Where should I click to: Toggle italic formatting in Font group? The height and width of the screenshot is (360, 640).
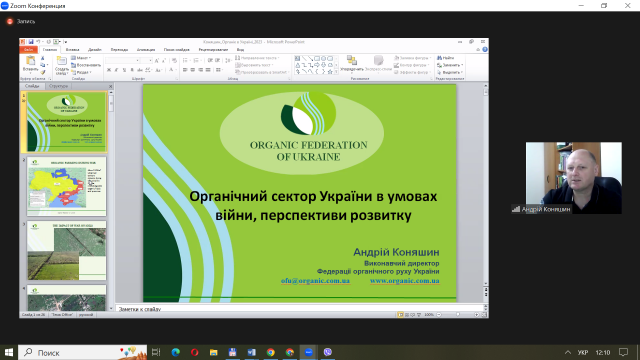tap(116, 70)
